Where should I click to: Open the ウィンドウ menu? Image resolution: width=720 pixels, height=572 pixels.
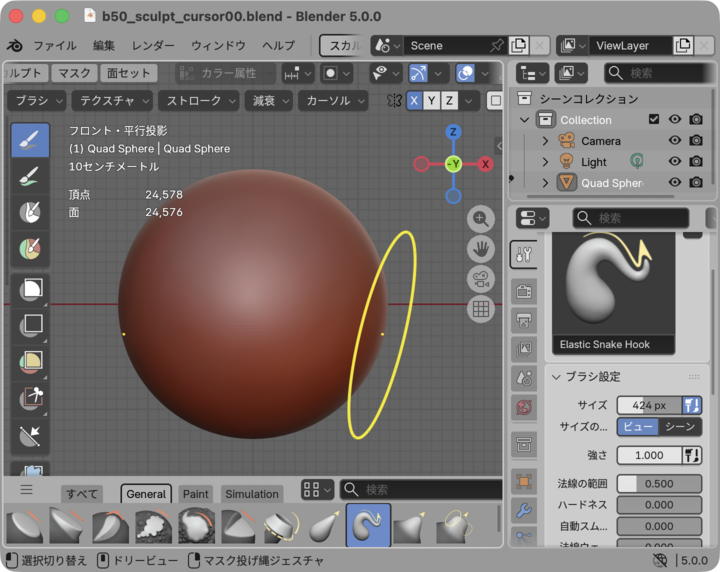pos(219,45)
